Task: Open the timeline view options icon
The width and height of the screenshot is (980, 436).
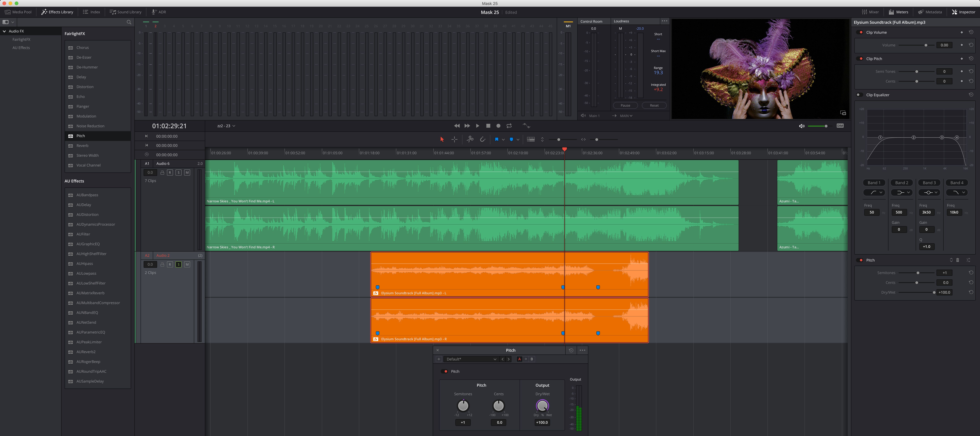Action: (531, 139)
